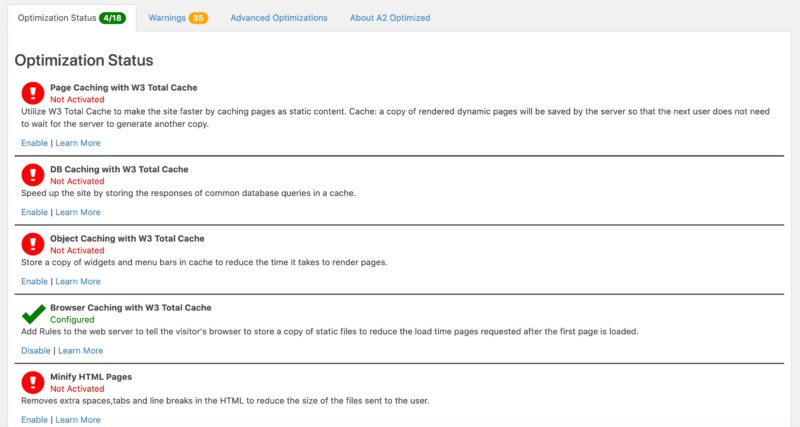This screenshot has height=427, width=800.
Task: Open Learn More for Browser Caching
Action: point(80,351)
